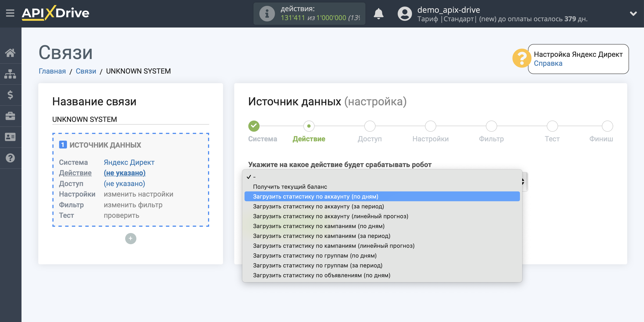Select the Тест step label

coord(552,139)
